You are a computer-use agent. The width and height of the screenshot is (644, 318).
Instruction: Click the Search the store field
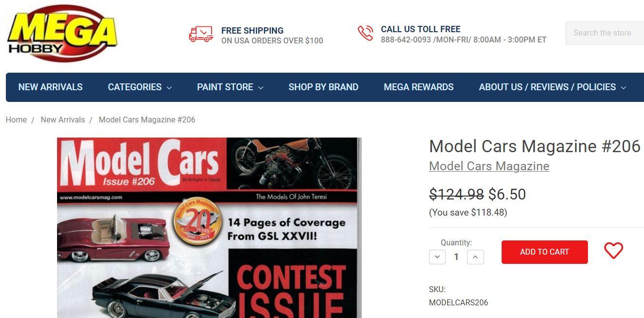605,33
